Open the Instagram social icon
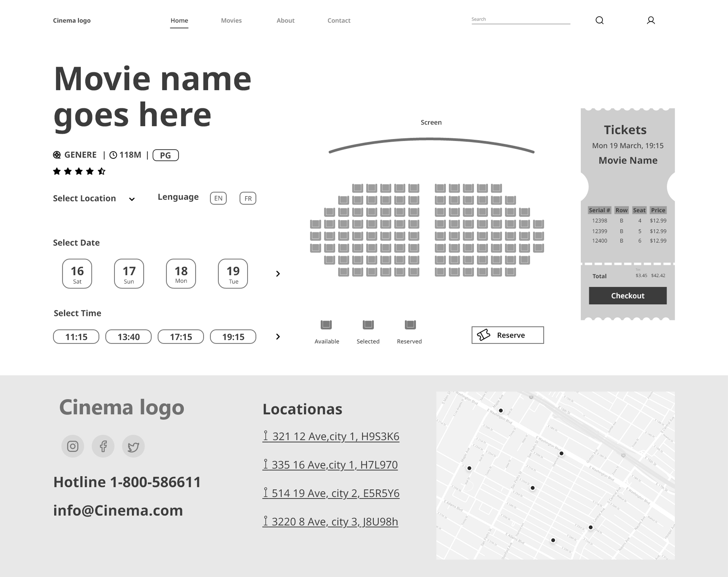The image size is (728, 577). click(x=73, y=446)
